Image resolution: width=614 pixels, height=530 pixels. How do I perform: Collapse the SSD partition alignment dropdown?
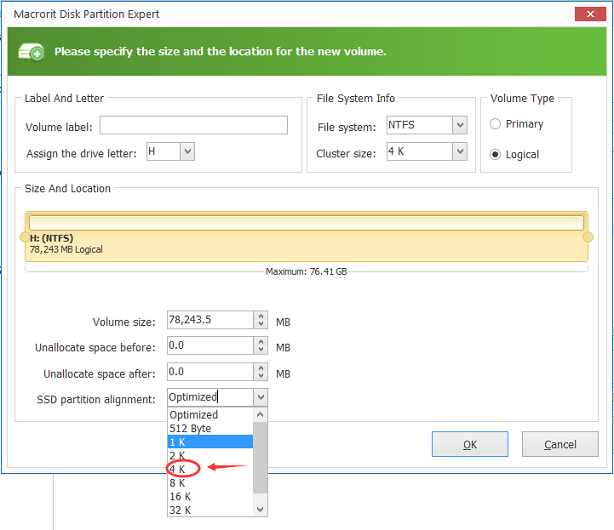click(261, 398)
